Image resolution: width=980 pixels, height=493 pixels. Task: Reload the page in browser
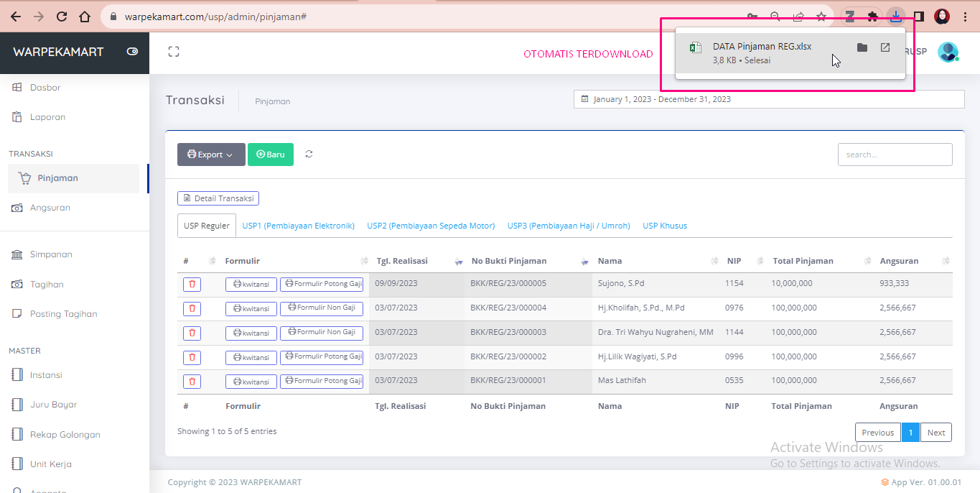[62, 17]
